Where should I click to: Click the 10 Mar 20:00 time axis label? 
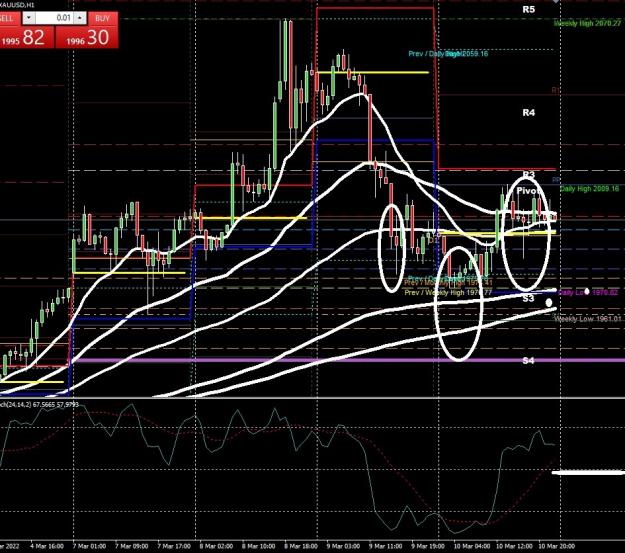click(x=557, y=546)
